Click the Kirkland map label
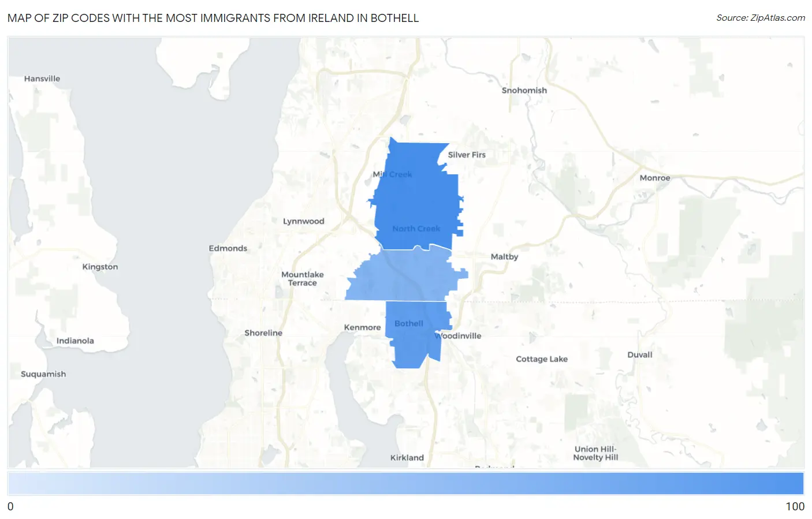 tap(407, 458)
